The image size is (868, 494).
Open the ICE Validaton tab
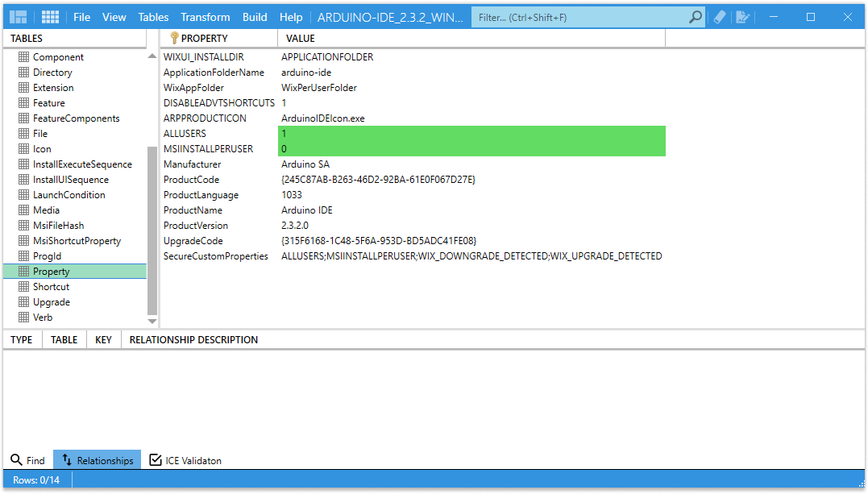click(x=185, y=460)
